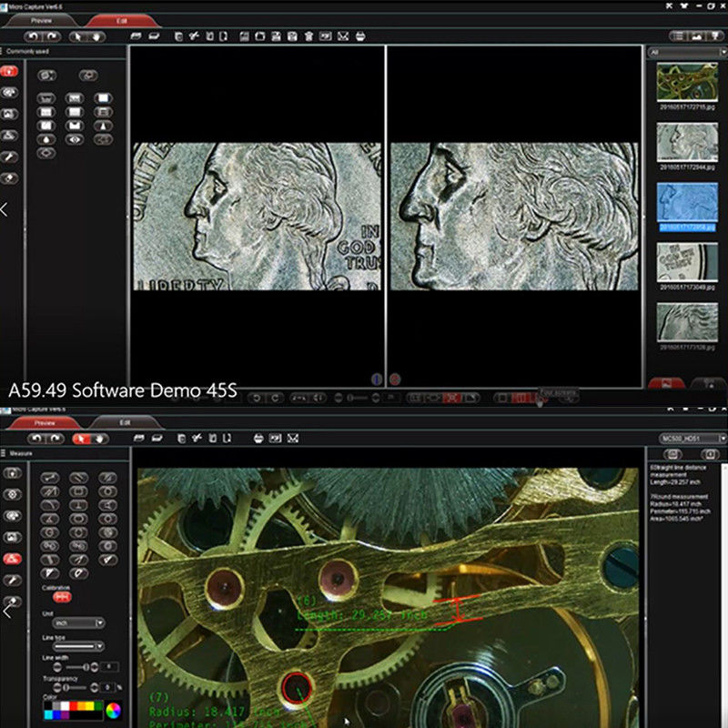This screenshot has width=728, height=728.
Task: Open the rainbow color wheel picker
Action: click(x=113, y=711)
